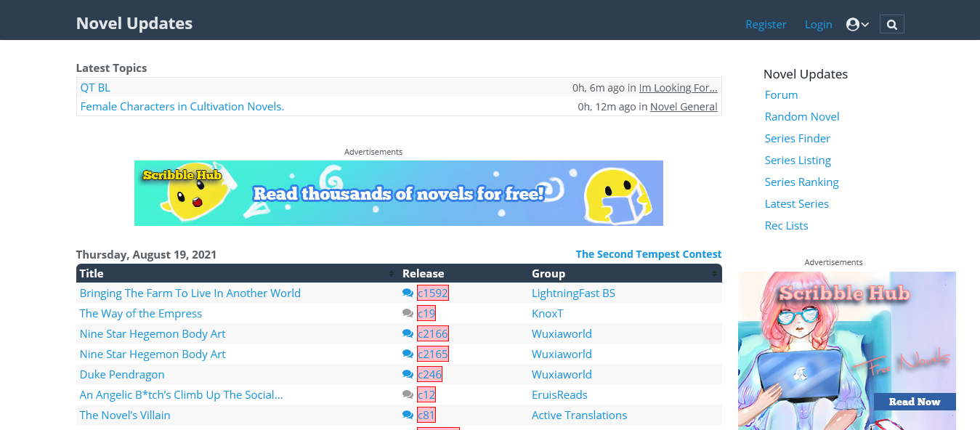Open the search icon in header
Image resolution: width=980 pixels, height=430 pixels.
(892, 25)
